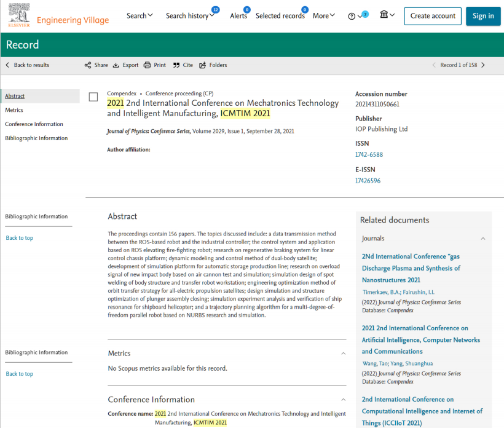The width and height of the screenshot is (504, 428).
Task: Click the help notifications badge 7
Action: tap(365, 14)
